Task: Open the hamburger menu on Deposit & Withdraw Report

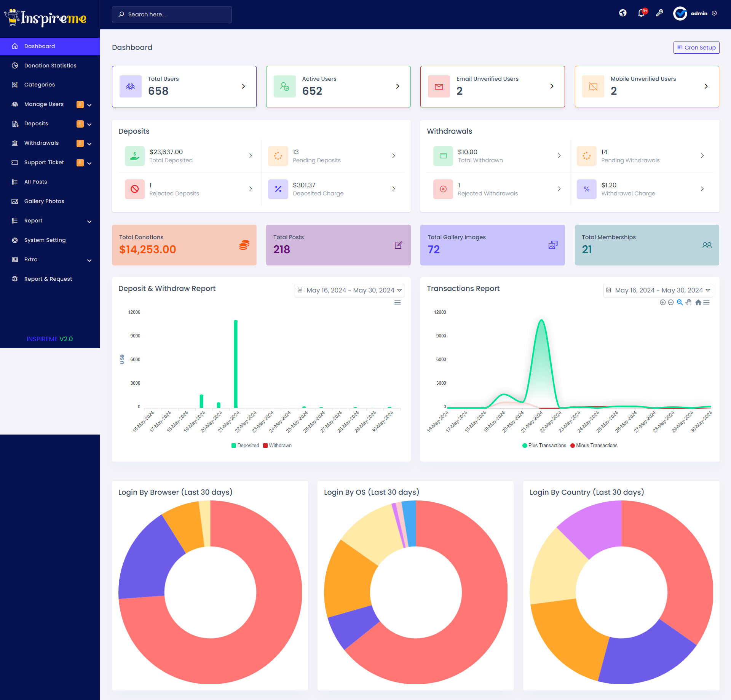Action: 397,302
